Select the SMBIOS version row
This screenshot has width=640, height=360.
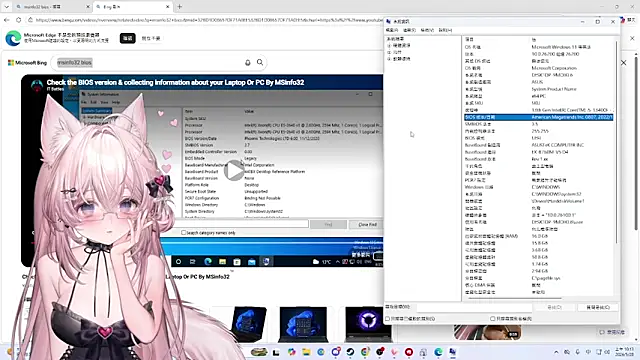(538, 124)
